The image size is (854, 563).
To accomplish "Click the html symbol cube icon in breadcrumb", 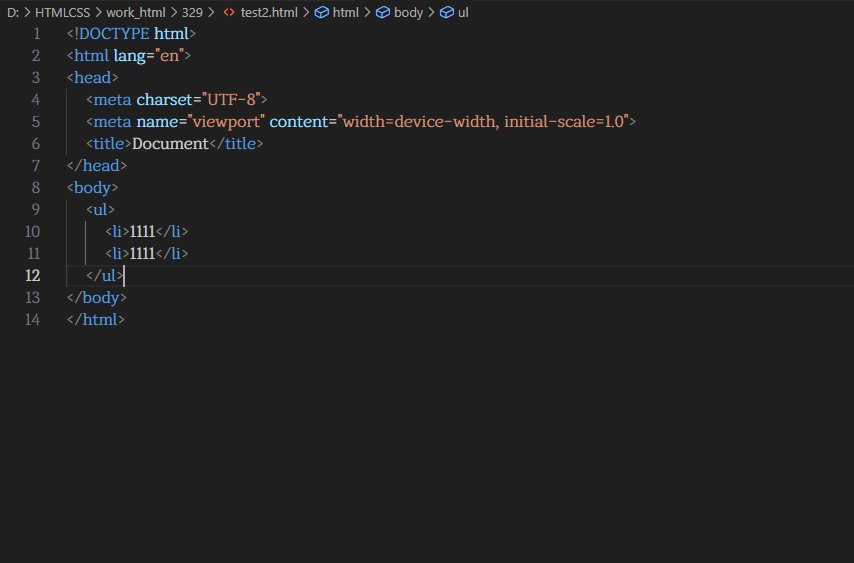I will [x=321, y=13].
